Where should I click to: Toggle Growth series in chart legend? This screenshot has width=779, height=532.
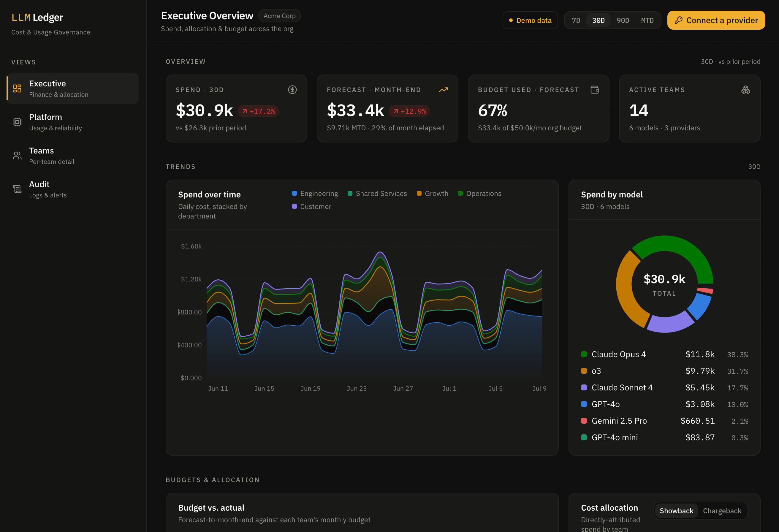(x=433, y=194)
